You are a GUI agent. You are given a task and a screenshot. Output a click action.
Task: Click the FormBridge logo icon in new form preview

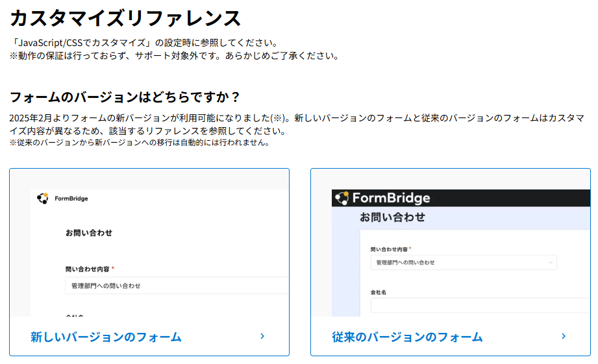coord(43,199)
